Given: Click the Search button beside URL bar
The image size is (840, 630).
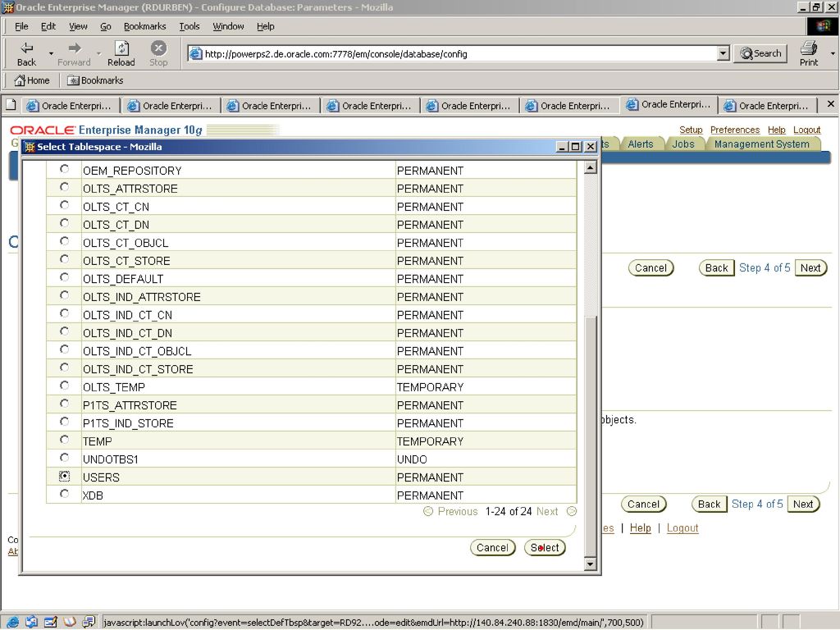Looking at the screenshot, I should 760,53.
